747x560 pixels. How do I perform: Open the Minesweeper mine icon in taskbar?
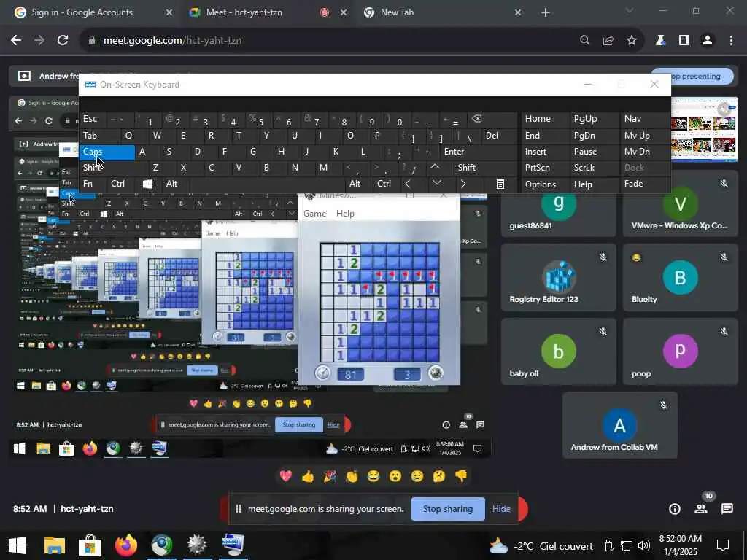pyautogui.click(x=197, y=545)
